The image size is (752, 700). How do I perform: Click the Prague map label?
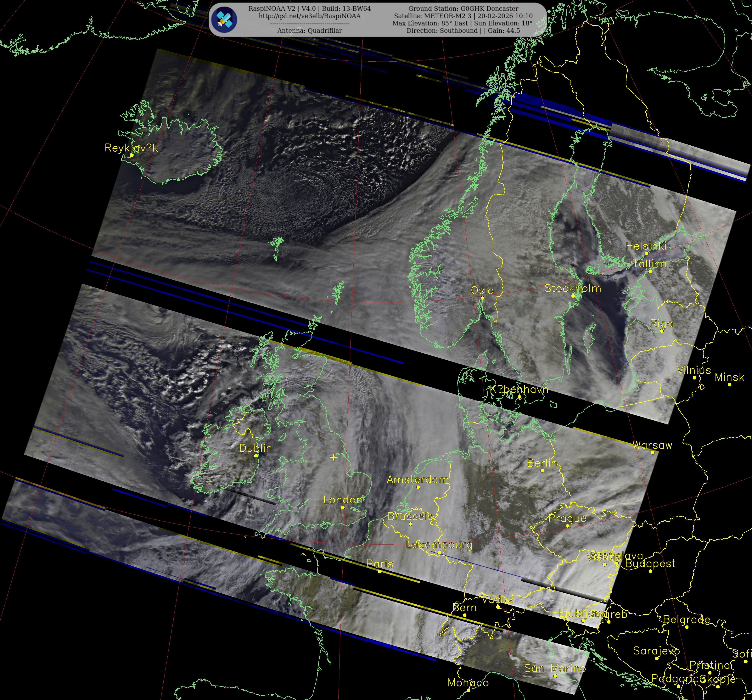coord(567,518)
